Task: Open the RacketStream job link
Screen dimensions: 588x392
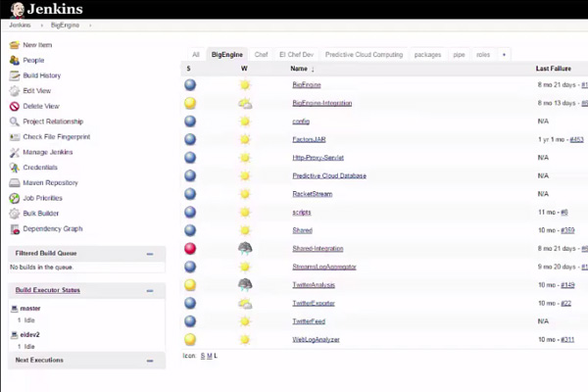Action: point(313,194)
